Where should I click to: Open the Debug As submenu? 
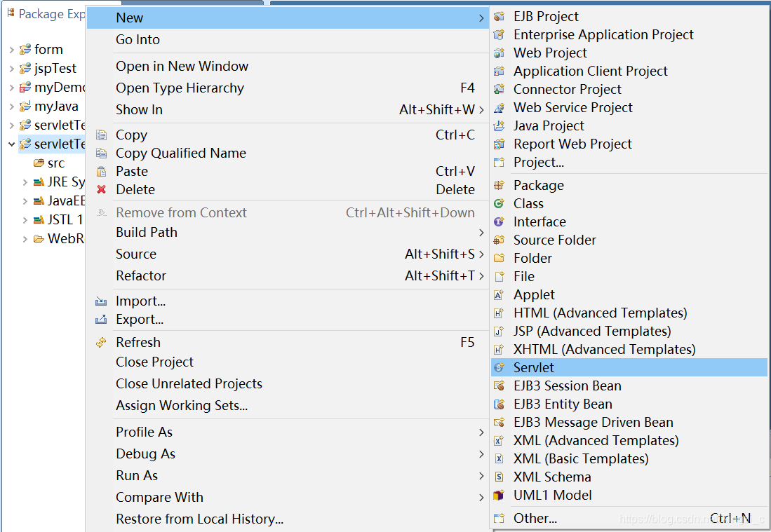coord(288,454)
